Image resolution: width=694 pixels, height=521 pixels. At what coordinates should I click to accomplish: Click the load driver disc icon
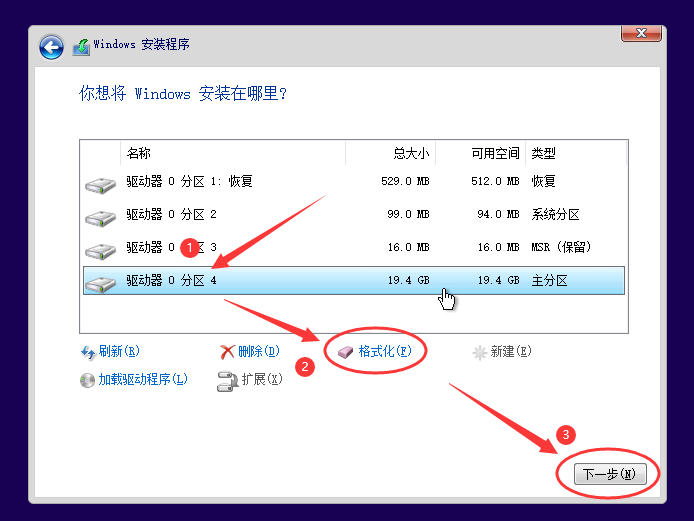coord(87,380)
